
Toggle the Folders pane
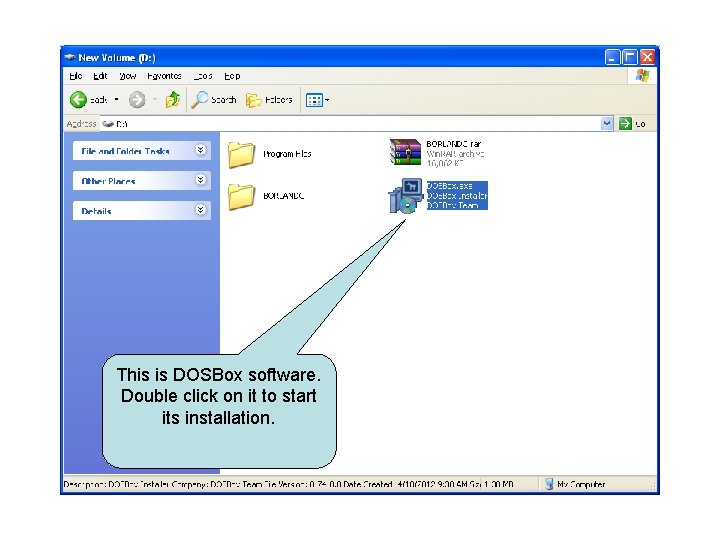pos(269,100)
